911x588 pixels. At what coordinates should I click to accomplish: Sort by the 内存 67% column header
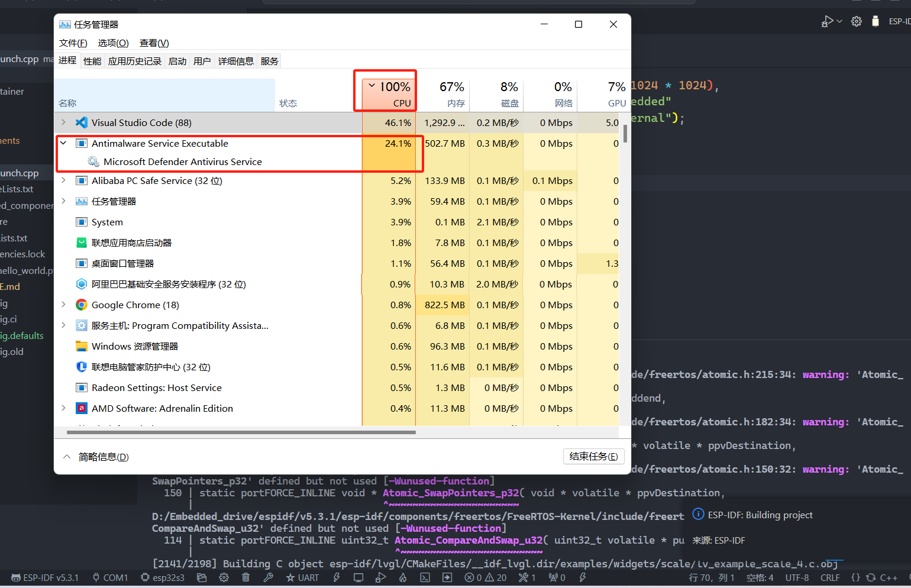(x=443, y=94)
